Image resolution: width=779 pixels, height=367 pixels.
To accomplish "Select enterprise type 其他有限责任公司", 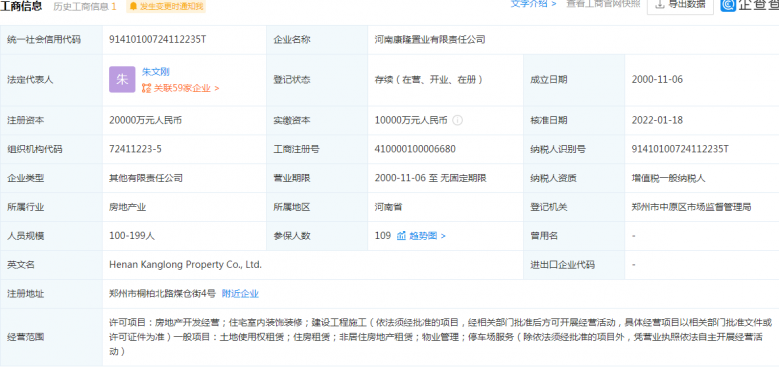I will (x=146, y=178).
